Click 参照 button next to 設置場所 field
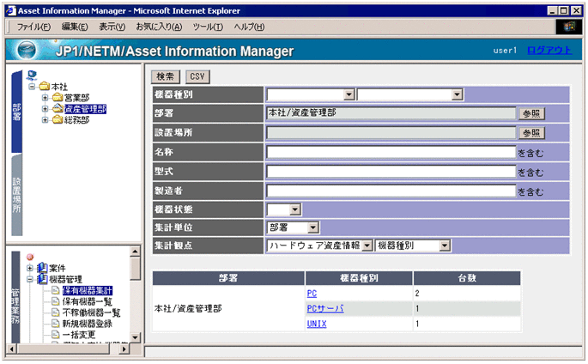This screenshot has width=588, height=364. (531, 133)
